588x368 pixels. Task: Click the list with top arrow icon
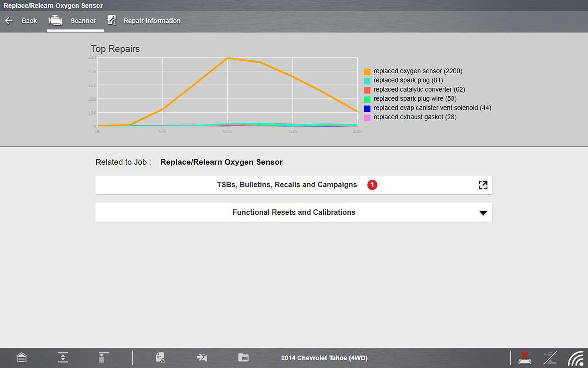pos(104,358)
